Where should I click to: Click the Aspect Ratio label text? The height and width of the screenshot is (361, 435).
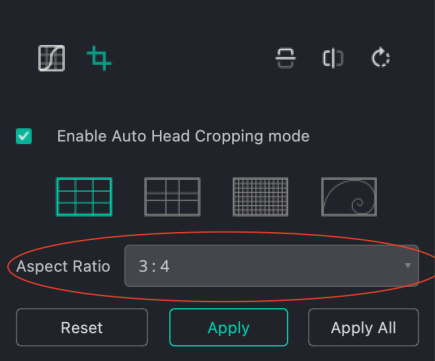click(x=63, y=267)
